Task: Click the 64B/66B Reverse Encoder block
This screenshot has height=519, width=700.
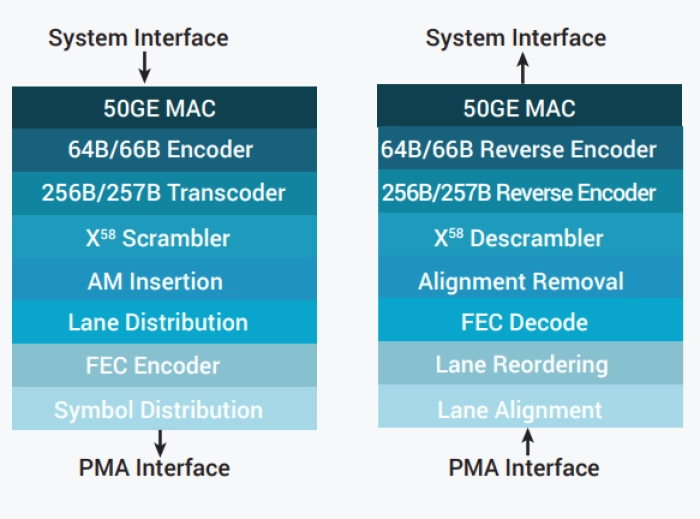Action: point(530,148)
